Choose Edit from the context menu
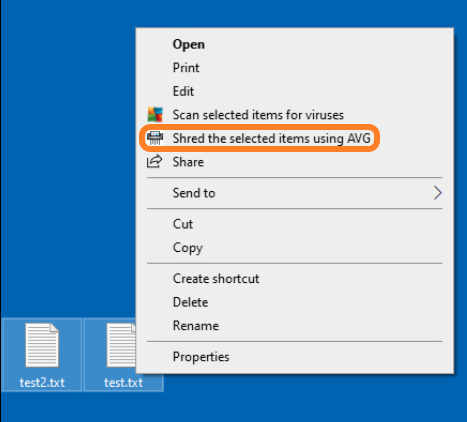The width and height of the screenshot is (467, 422). tap(295, 91)
